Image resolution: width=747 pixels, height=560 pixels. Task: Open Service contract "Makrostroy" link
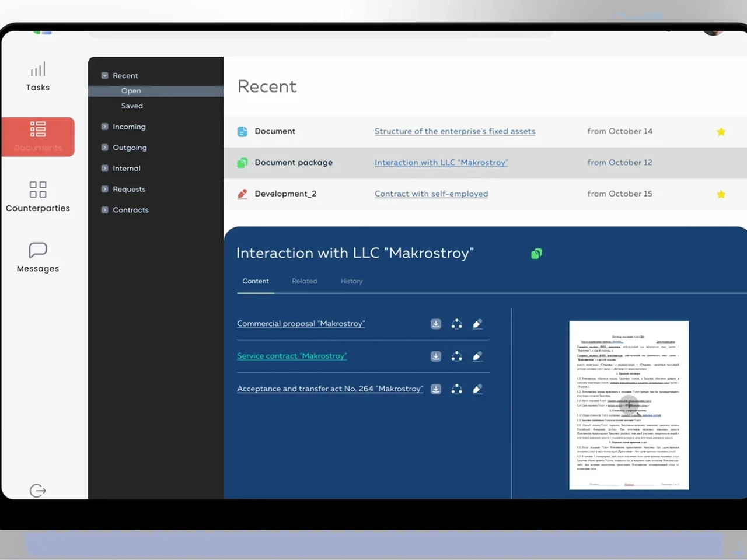click(x=292, y=356)
